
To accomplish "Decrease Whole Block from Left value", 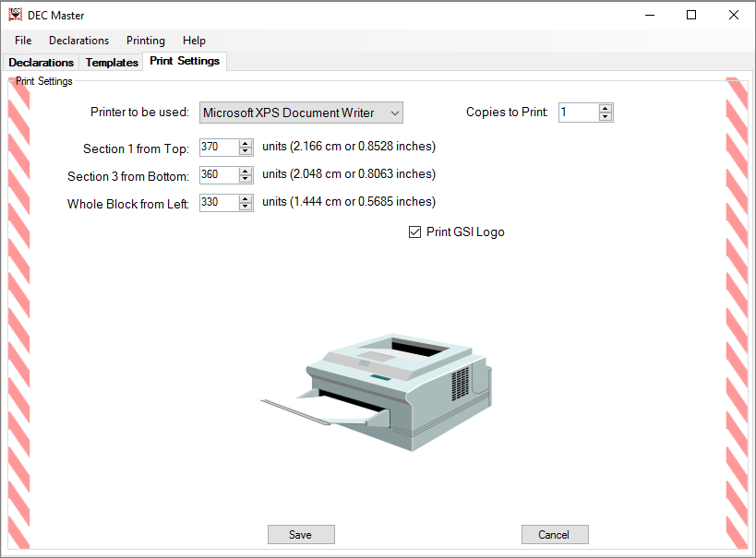I will pyautogui.click(x=246, y=207).
